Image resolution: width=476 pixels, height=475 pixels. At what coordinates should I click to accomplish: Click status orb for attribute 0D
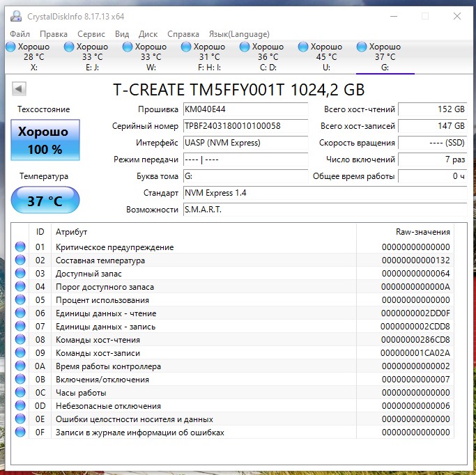click(20, 405)
